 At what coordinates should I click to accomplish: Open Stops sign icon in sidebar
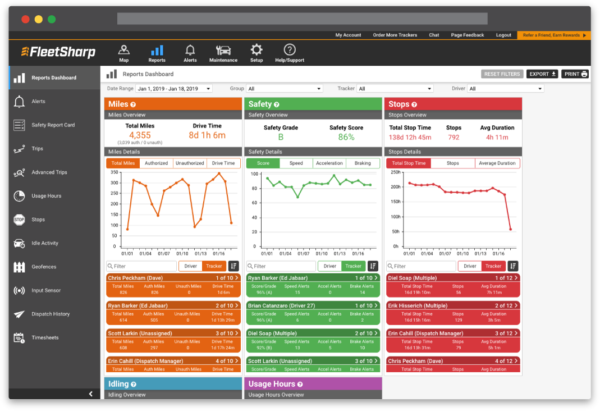(19, 220)
